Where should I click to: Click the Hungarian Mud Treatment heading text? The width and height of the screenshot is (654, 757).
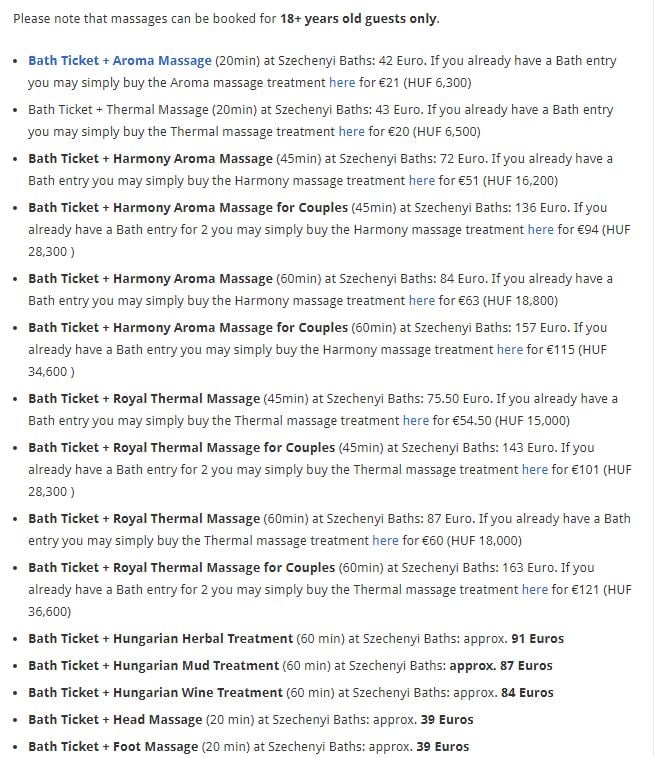(x=153, y=665)
